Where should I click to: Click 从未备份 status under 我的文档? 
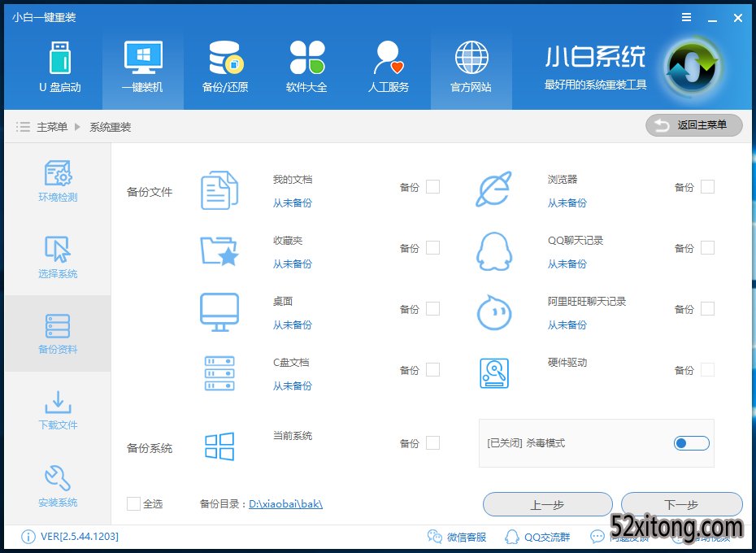tap(292, 203)
